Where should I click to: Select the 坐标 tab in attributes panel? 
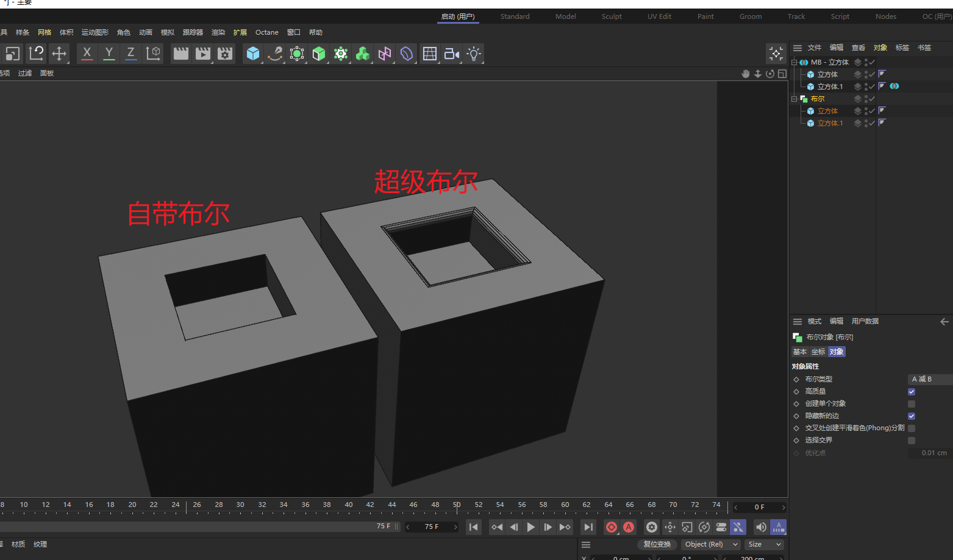click(x=818, y=352)
